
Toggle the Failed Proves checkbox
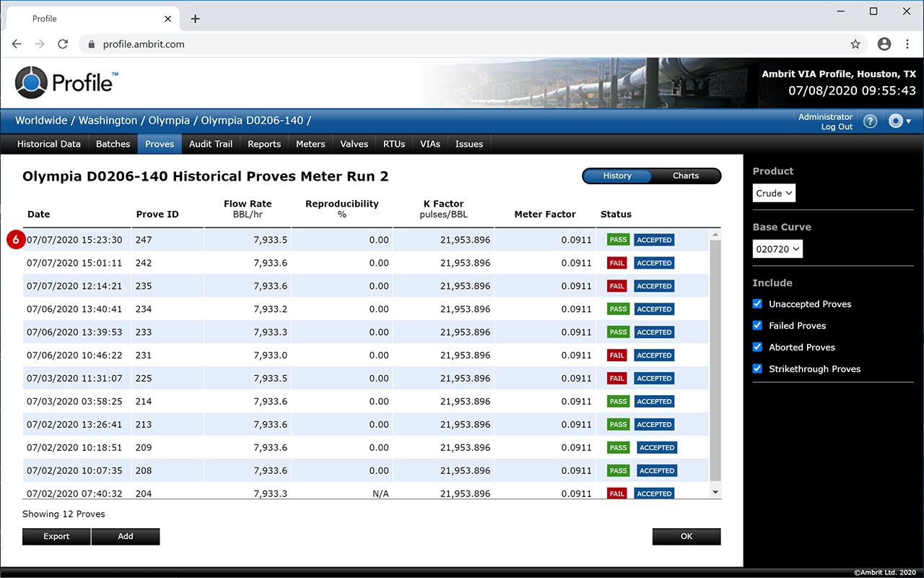tap(757, 326)
